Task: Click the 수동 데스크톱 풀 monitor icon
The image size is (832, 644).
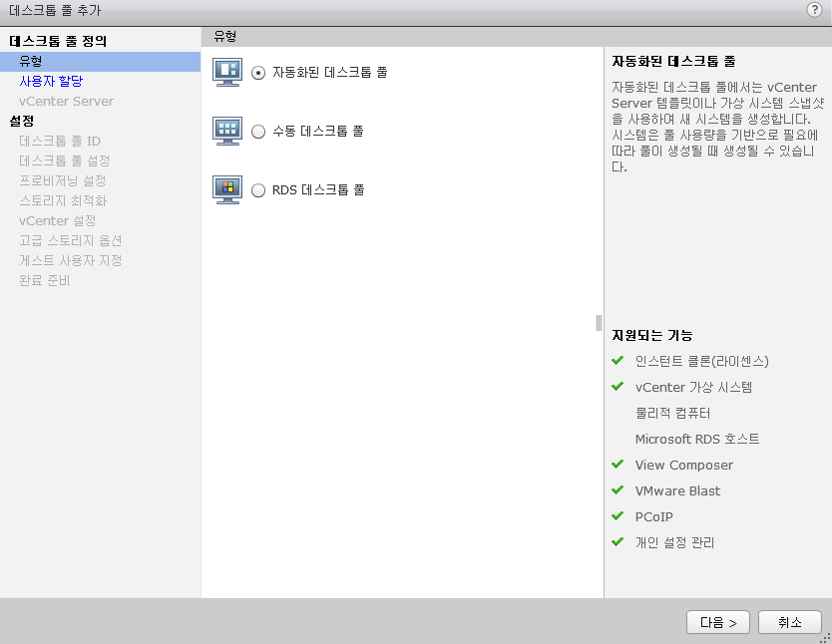Action: click(227, 131)
